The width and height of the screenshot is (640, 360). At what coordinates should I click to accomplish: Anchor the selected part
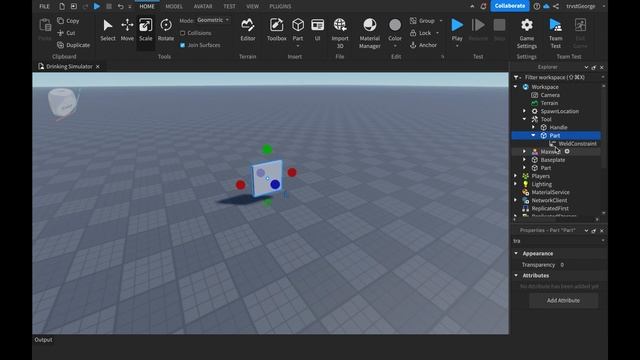click(423, 45)
